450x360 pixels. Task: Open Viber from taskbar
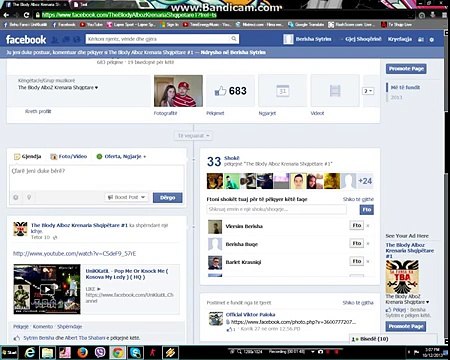click(x=100, y=352)
